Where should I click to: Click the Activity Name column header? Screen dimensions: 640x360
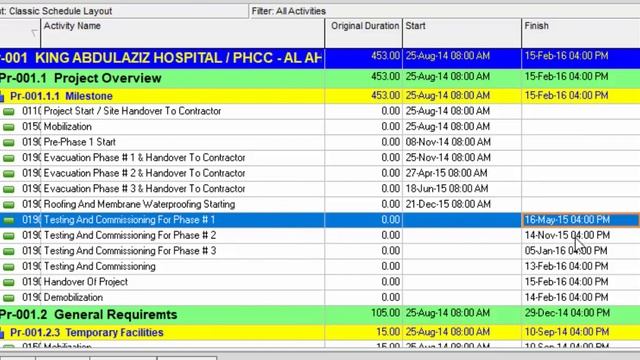click(x=183, y=33)
